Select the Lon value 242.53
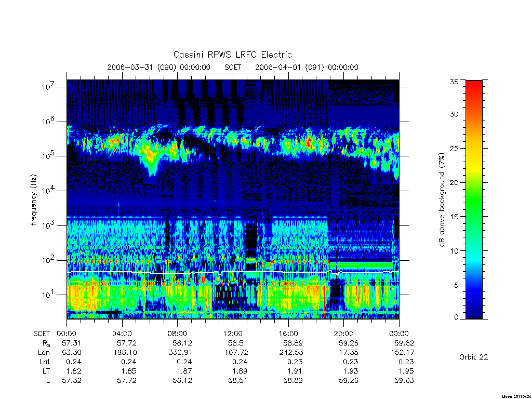 click(291, 353)
